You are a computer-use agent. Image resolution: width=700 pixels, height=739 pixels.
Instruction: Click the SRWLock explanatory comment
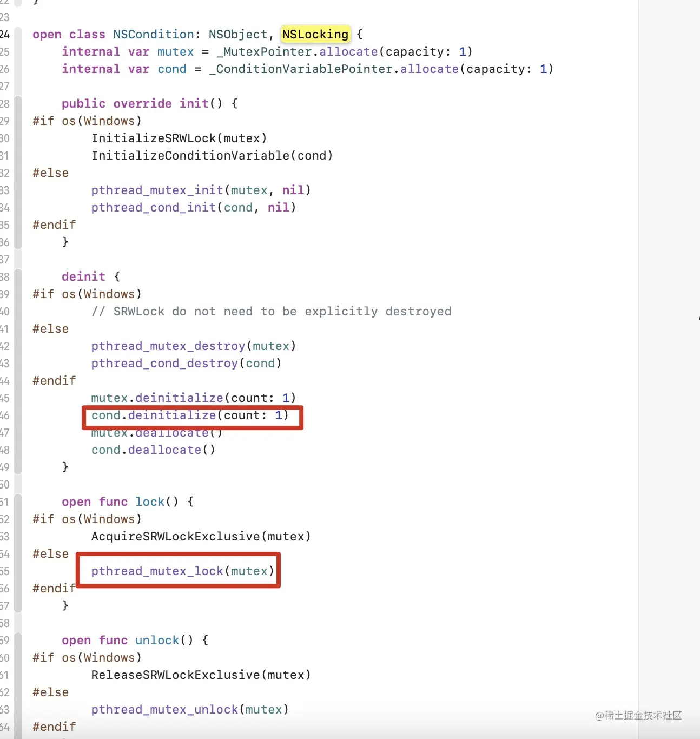272,311
